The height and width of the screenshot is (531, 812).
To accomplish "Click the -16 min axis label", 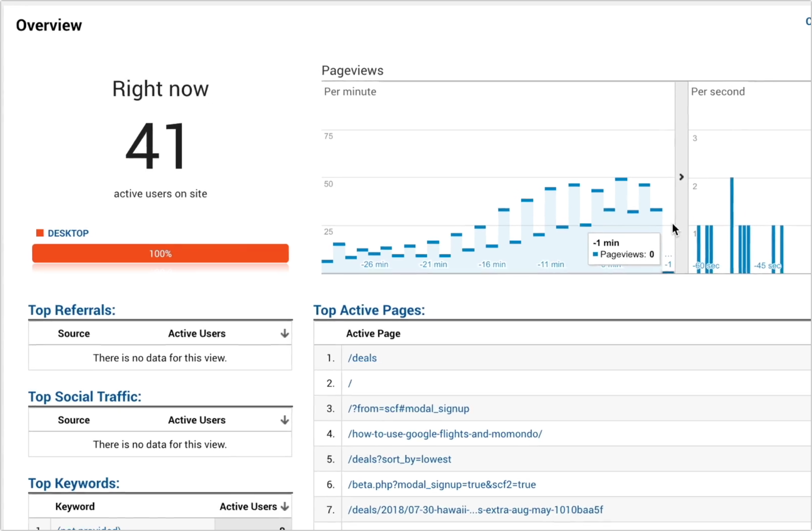I will coord(492,264).
